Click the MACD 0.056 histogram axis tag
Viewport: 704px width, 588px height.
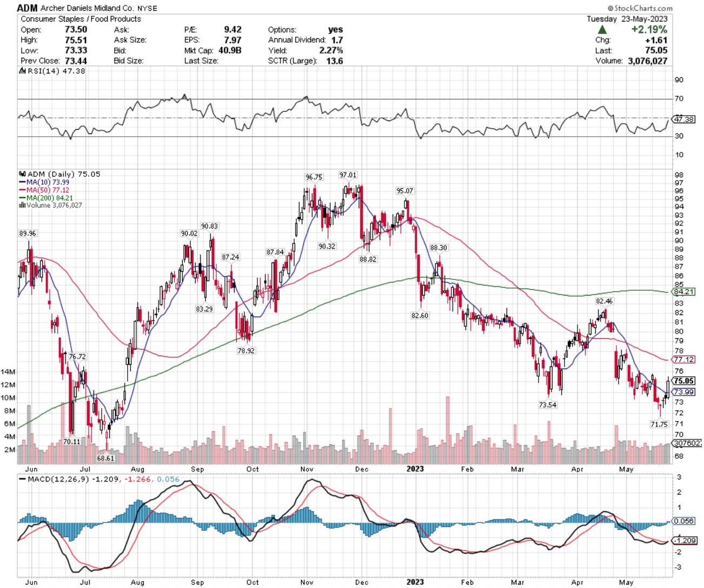[x=685, y=521]
